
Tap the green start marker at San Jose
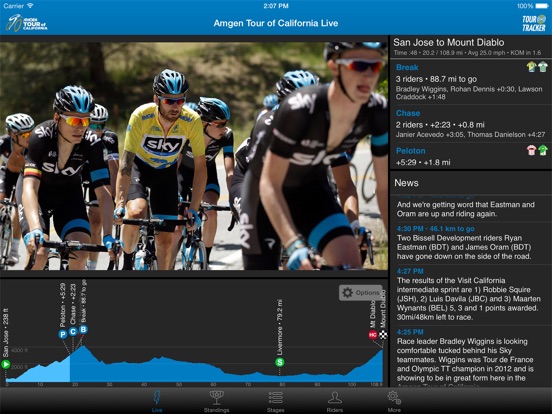tap(6, 364)
